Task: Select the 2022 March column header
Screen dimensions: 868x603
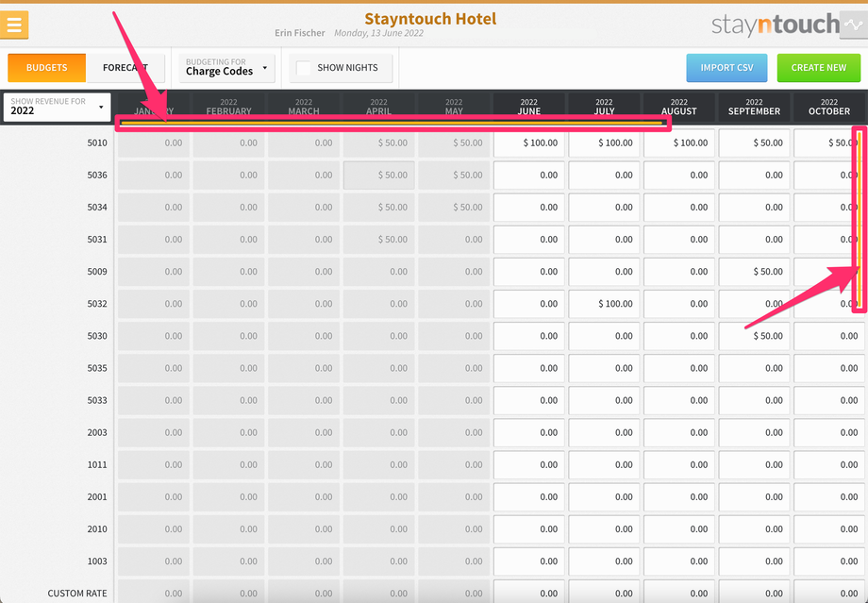Action: 304,107
